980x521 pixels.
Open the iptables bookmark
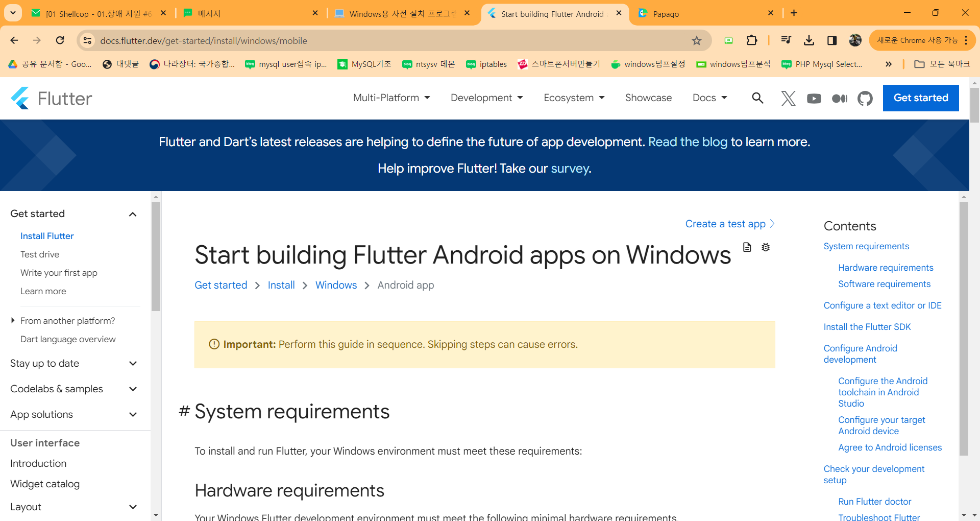click(486, 64)
